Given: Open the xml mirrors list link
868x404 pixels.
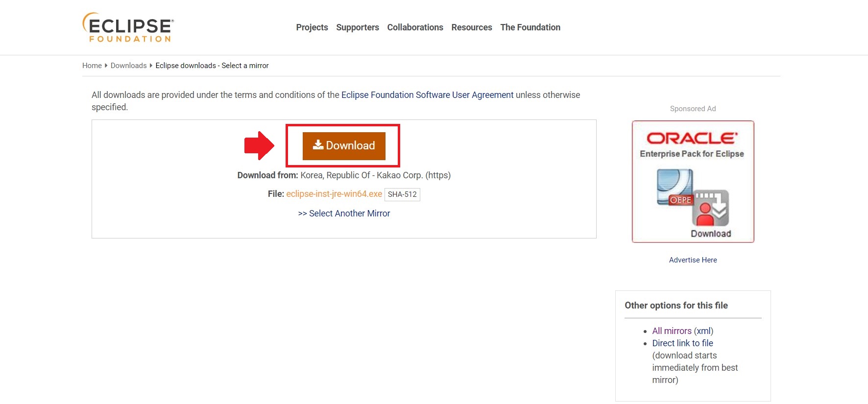Looking at the screenshot, I should (x=703, y=331).
